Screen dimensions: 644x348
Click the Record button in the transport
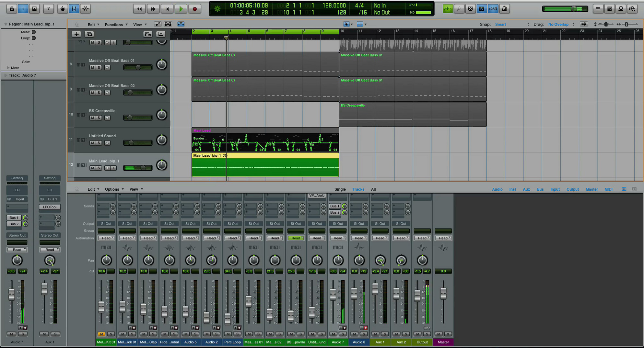tap(194, 9)
